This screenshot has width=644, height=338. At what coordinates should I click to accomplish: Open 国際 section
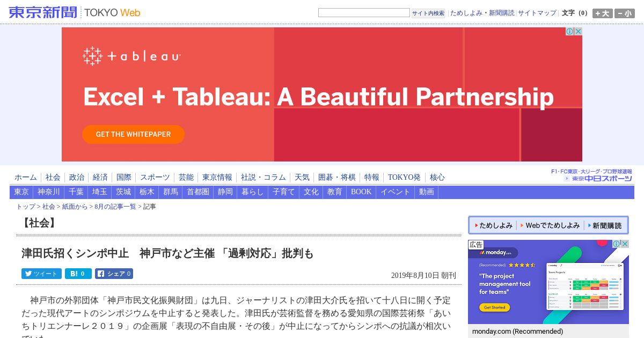click(124, 177)
